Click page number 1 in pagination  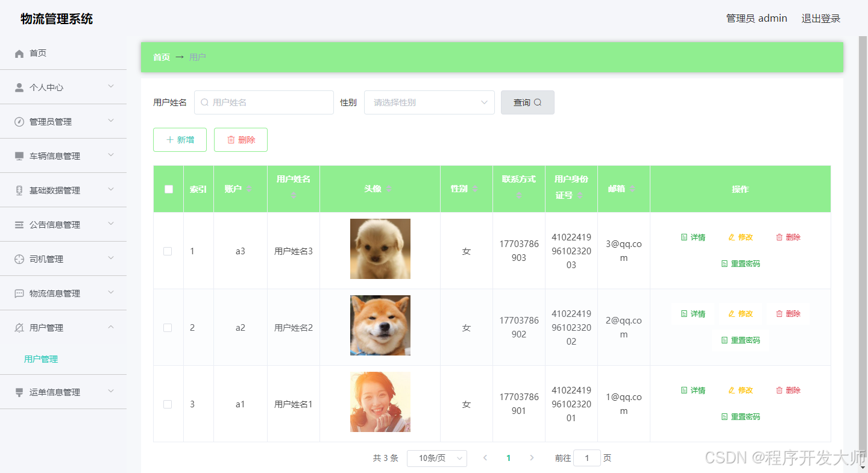tap(509, 458)
